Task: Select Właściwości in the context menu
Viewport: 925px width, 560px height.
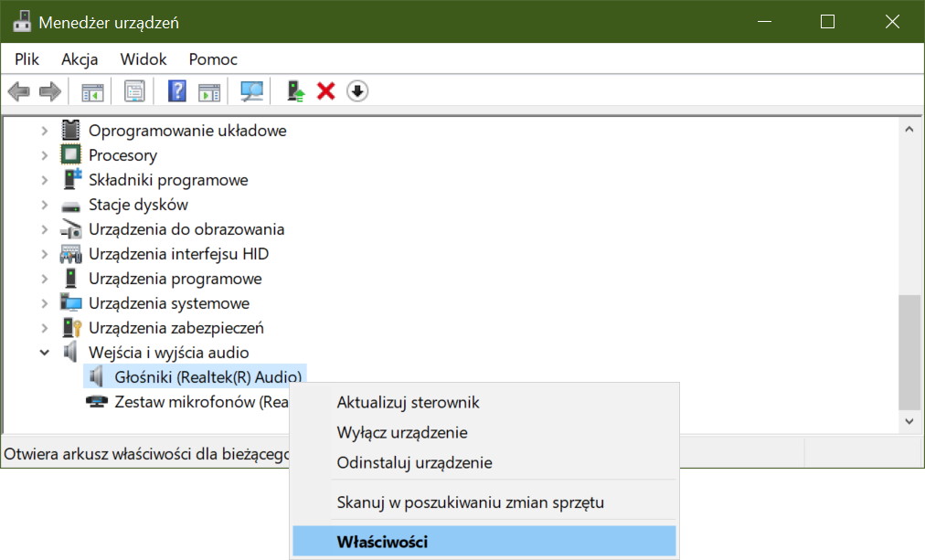Action: 484,542
